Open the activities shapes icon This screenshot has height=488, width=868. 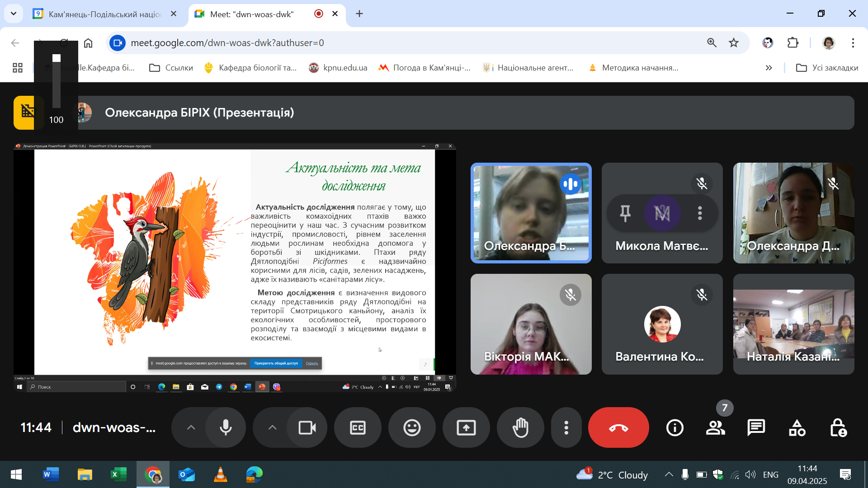coord(797,427)
